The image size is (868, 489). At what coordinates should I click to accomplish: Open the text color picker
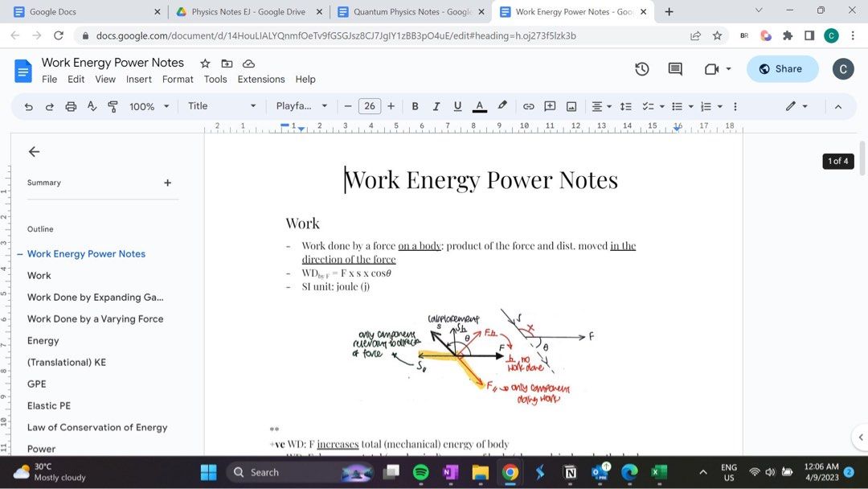pyautogui.click(x=479, y=105)
